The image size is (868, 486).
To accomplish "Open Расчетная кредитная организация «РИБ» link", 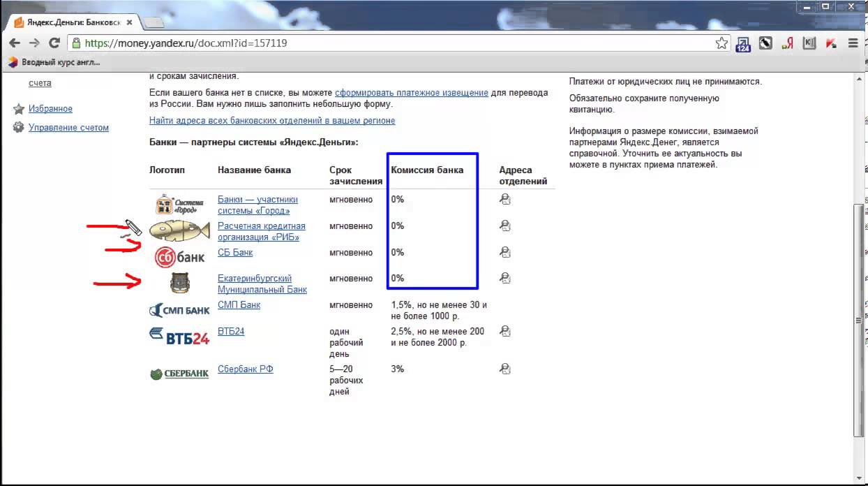I will (x=262, y=232).
